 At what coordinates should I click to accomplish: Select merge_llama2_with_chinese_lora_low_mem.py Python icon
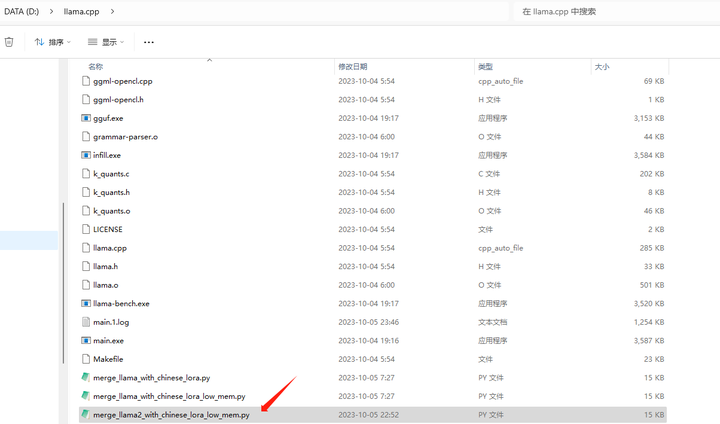click(x=85, y=414)
